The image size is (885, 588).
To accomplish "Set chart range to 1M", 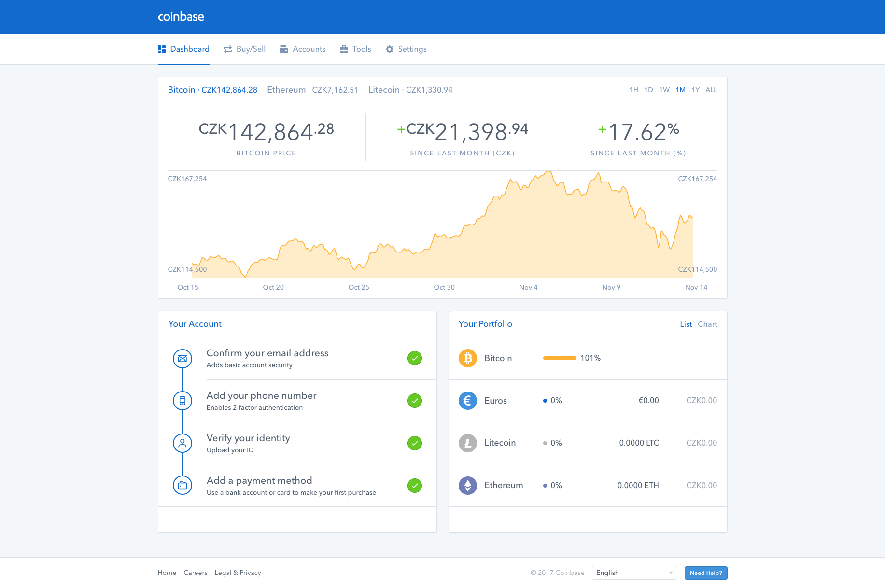I will (x=681, y=90).
